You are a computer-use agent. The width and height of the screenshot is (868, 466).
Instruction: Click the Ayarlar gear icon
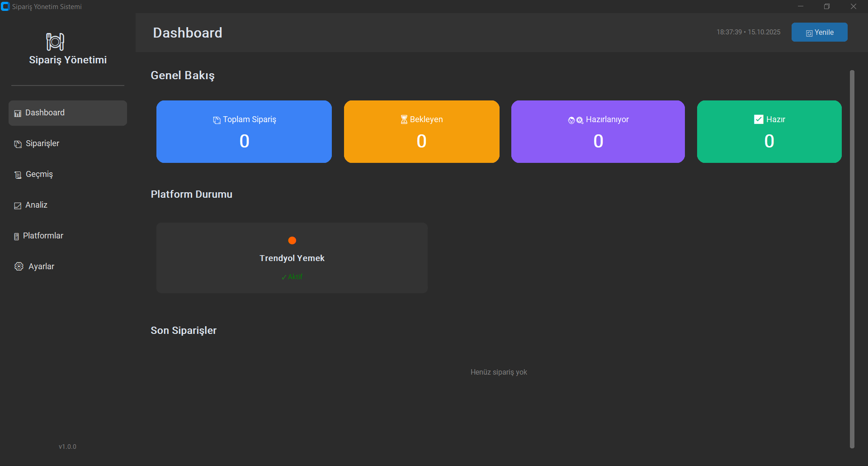tap(19, 266)
